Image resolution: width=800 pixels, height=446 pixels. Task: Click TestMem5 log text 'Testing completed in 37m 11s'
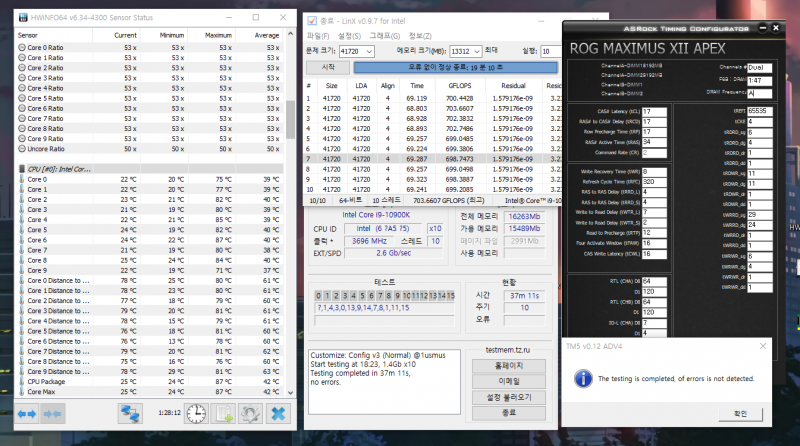coord(360,374)
